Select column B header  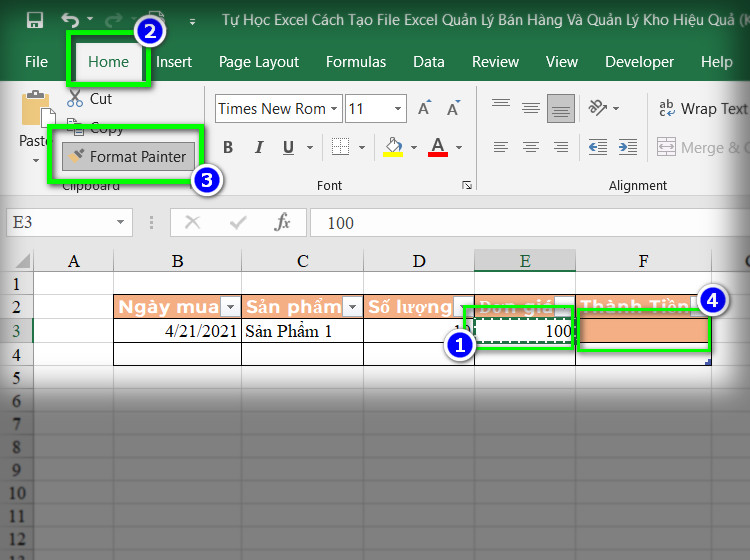tap(177, 261)
